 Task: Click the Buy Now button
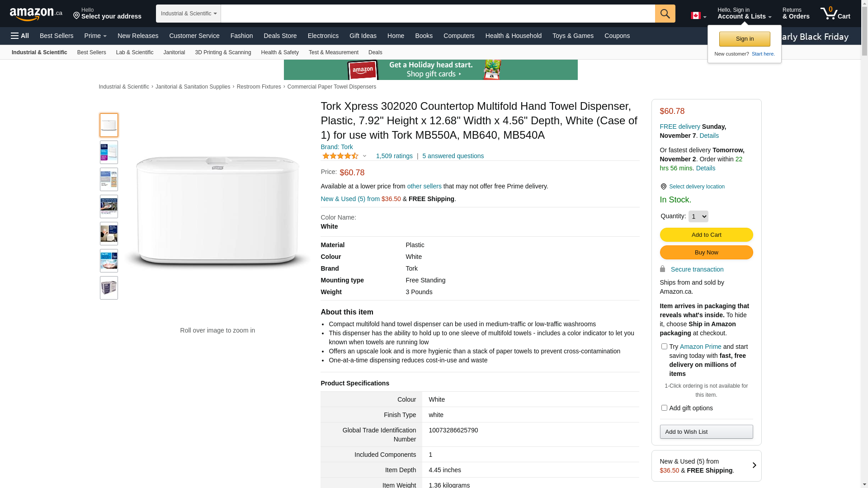tap(706, 253)
